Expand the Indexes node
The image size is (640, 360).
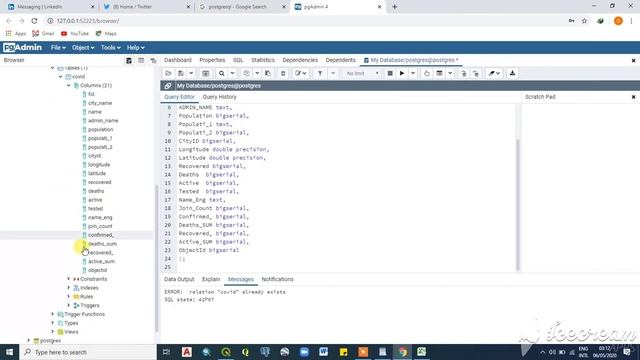69,288
